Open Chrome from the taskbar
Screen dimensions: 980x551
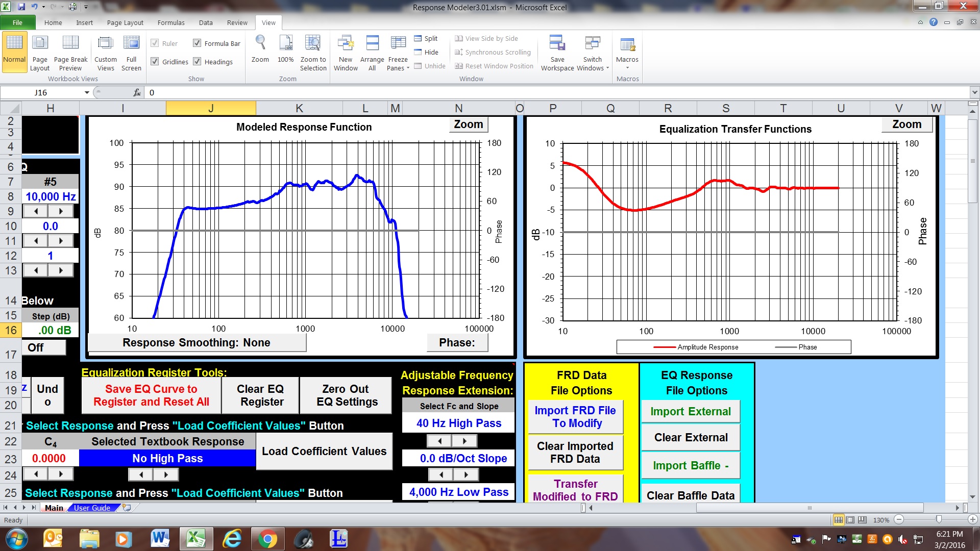click(x=267, y=539)
